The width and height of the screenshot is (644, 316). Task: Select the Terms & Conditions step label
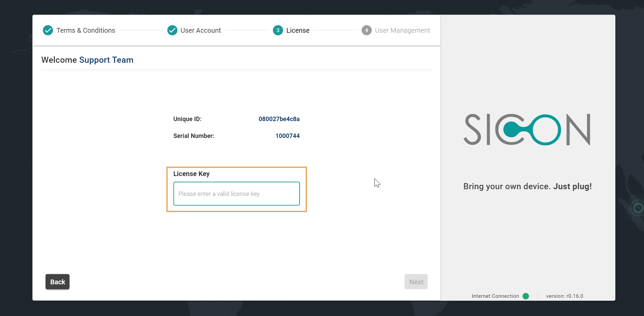[86, 30]
